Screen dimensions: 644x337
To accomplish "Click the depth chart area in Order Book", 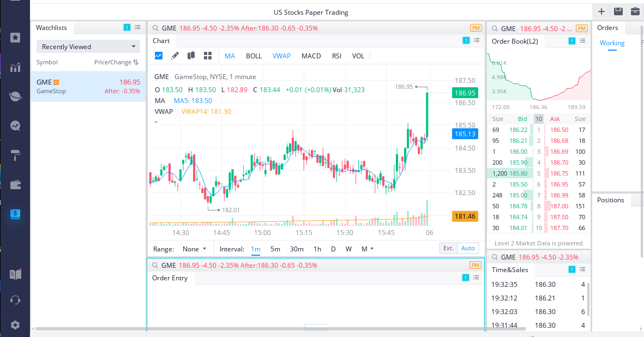I will tap(538, 77).
